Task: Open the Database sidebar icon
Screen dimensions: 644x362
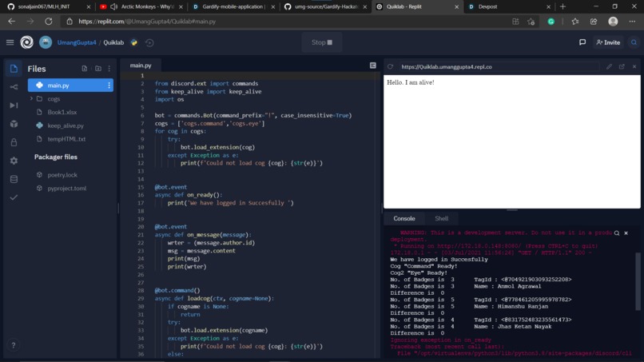Action: 14,179
